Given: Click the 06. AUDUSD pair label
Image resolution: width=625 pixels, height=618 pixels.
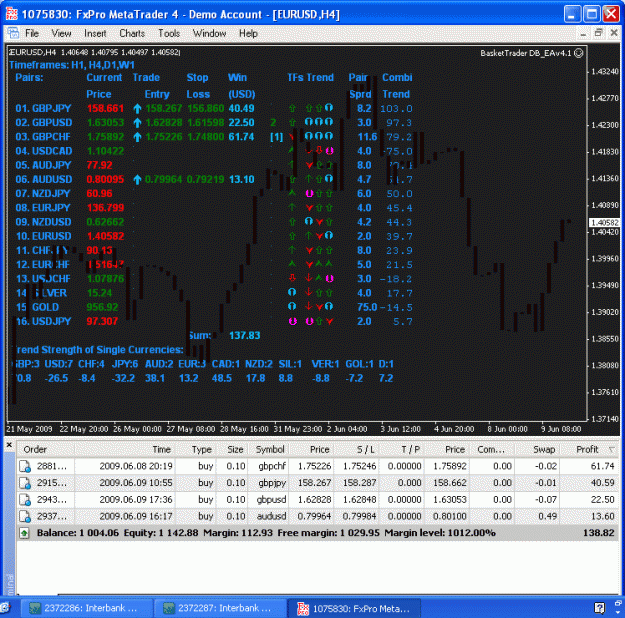Looking at the screenshot, I should point(44,179).
